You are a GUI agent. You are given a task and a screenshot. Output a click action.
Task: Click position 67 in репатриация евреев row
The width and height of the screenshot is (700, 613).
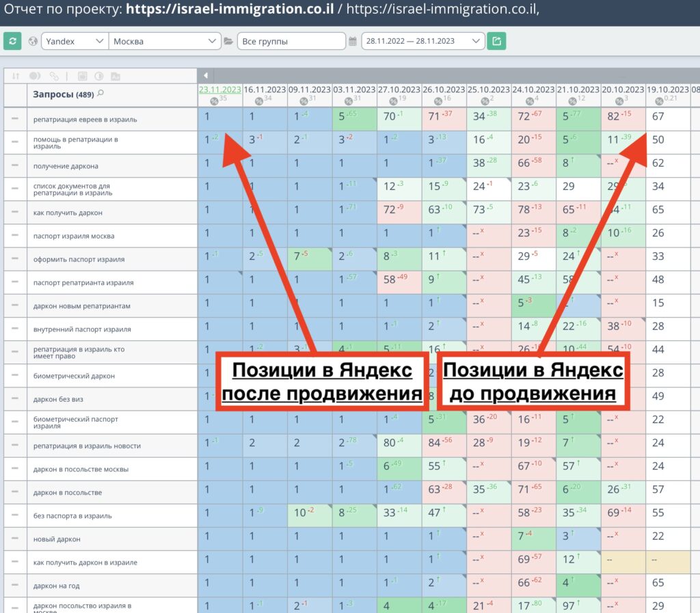[x=658, y=116]
